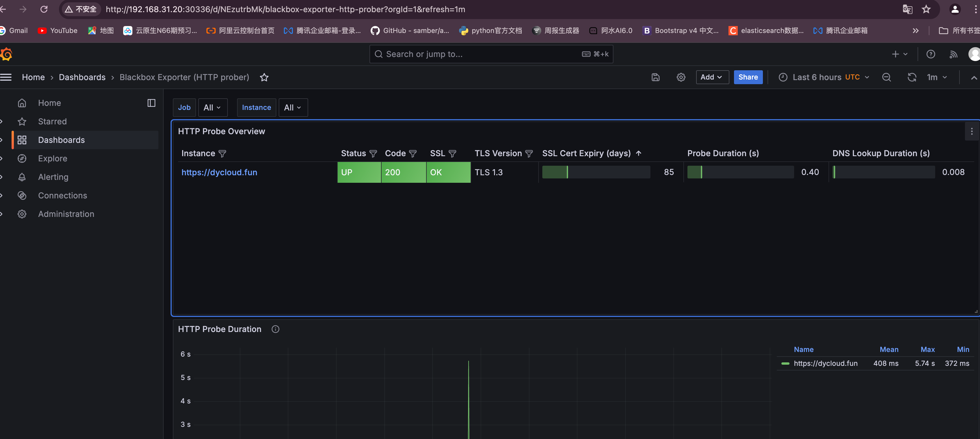Open the browser translate icon
980x439 pixels.
pyautogui.click(x=907, y=9)
